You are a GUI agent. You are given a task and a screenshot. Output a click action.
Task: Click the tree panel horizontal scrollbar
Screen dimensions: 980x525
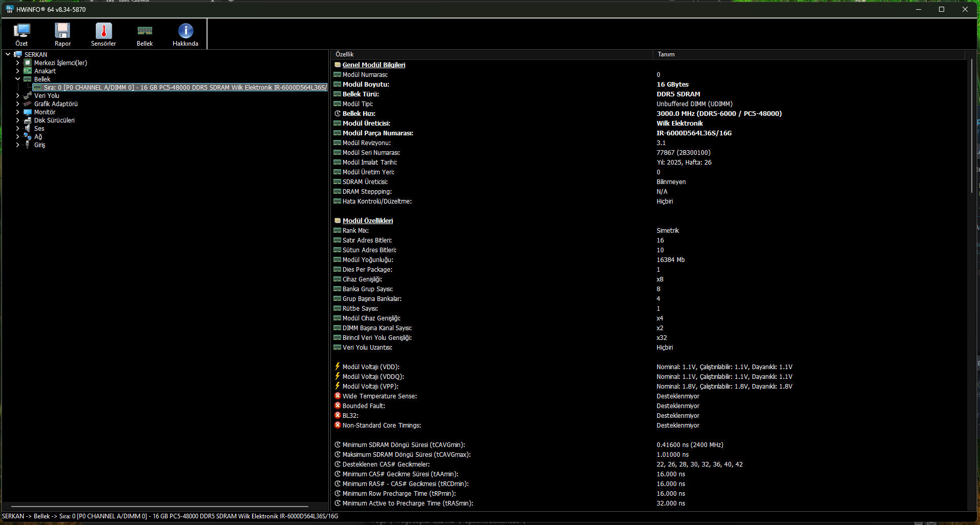click(x=160, y=506)
